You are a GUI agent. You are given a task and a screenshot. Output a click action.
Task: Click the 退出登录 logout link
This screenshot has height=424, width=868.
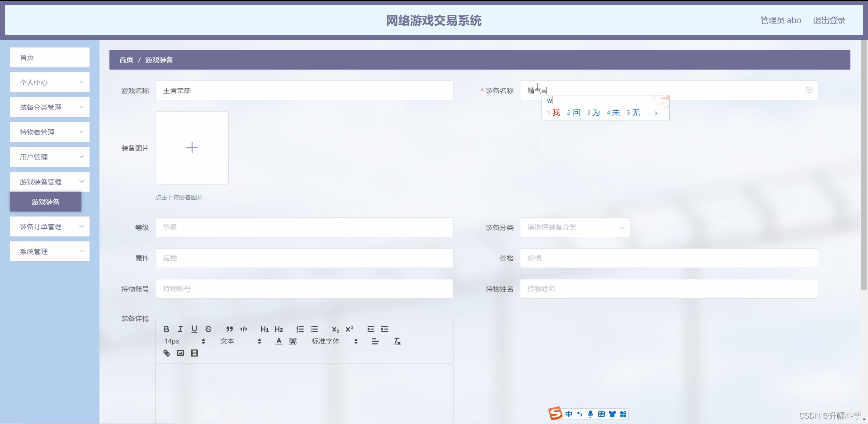point(829,20)
